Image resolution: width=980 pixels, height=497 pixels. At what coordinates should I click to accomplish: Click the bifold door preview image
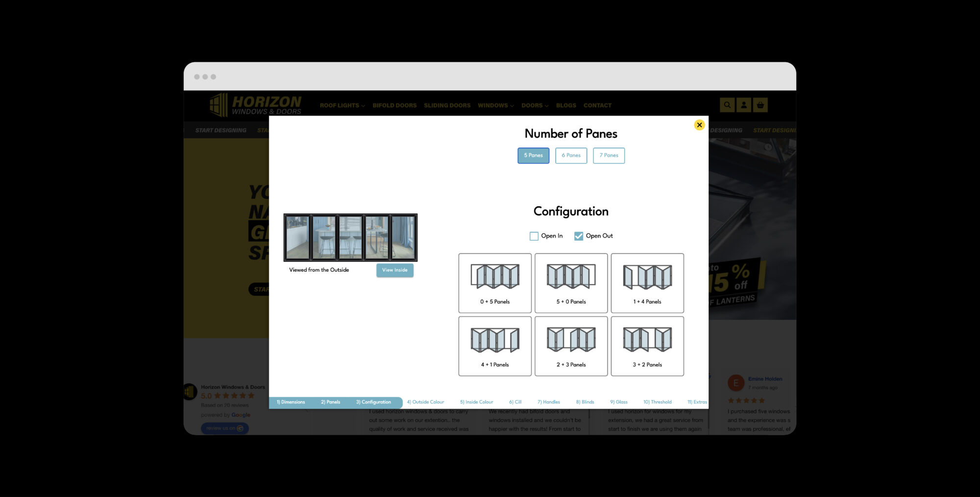click(x=350, y=237)
